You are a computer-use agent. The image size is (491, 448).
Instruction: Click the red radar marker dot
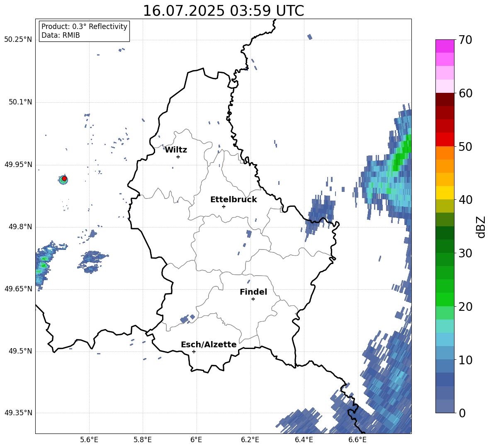tap(64, 178)
